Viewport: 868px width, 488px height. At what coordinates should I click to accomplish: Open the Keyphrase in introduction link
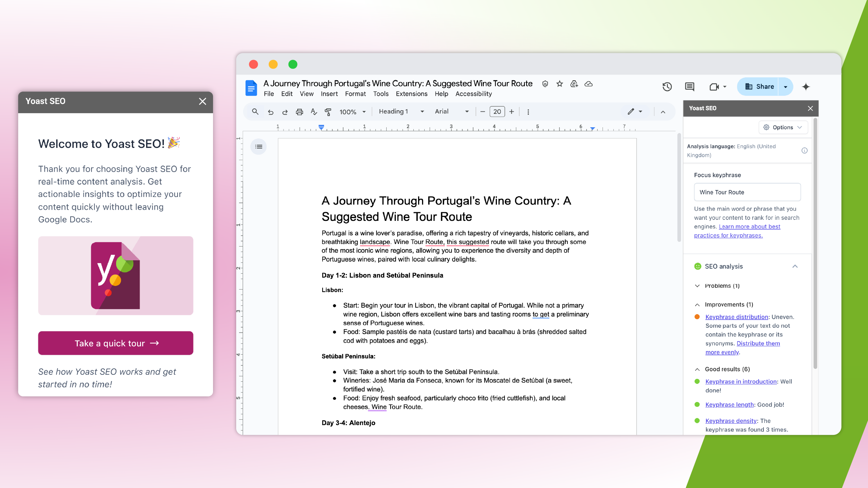click(741, 382)
